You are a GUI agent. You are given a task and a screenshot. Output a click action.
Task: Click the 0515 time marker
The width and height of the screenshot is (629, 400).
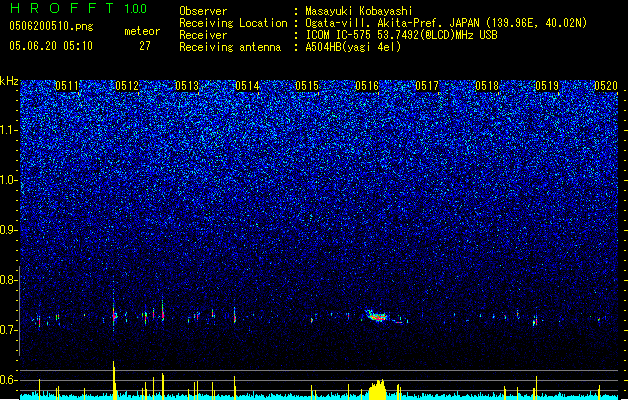point(307,86)
